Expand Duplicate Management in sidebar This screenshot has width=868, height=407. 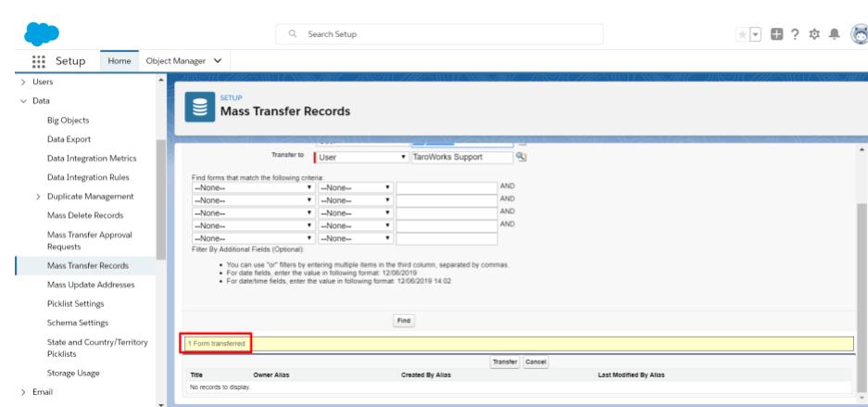coord(38,197)
